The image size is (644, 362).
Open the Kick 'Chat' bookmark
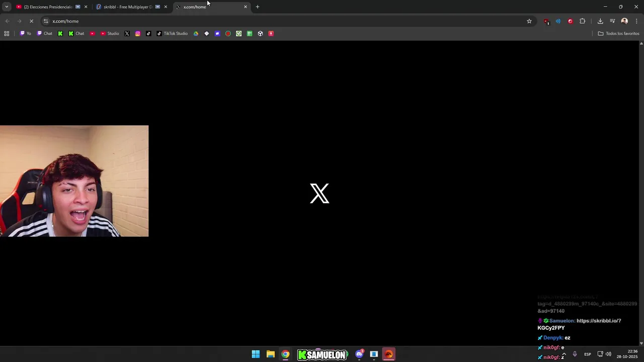click(76, 34)
